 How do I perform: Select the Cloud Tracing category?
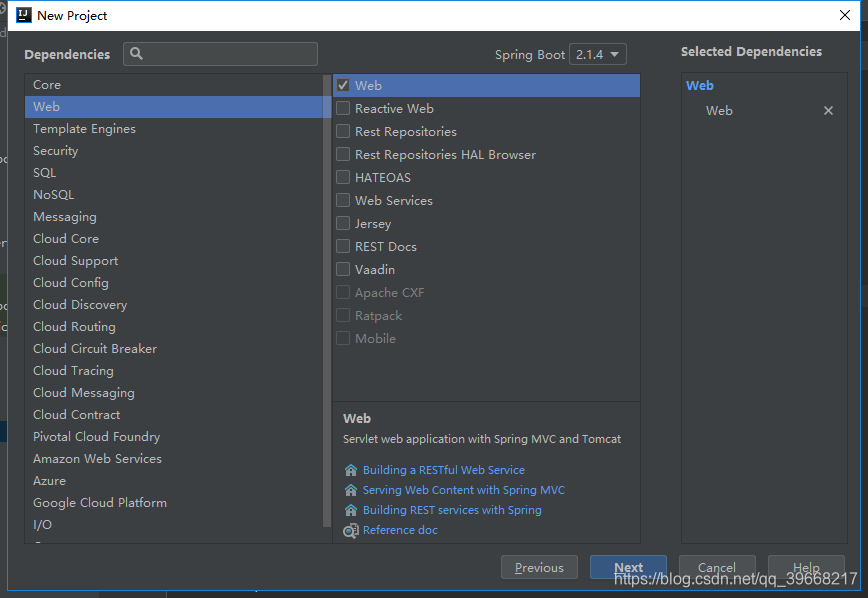coord(174,371)
